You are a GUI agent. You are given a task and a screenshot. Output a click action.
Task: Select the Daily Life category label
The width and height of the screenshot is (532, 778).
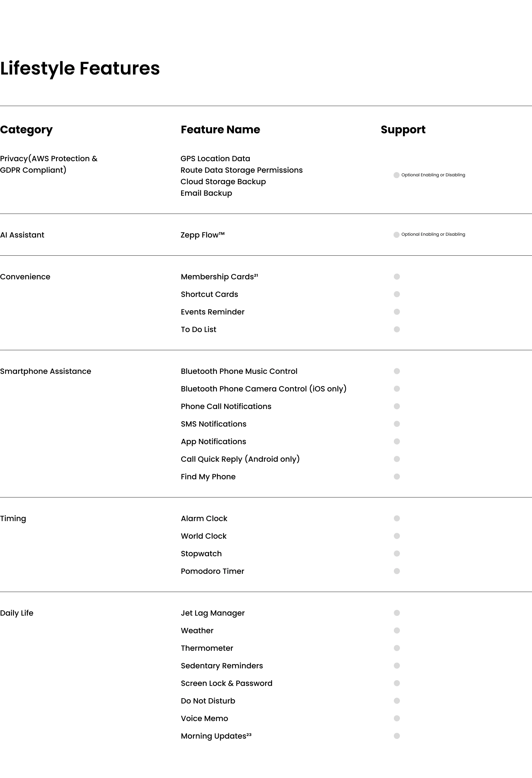pos(17,613)
